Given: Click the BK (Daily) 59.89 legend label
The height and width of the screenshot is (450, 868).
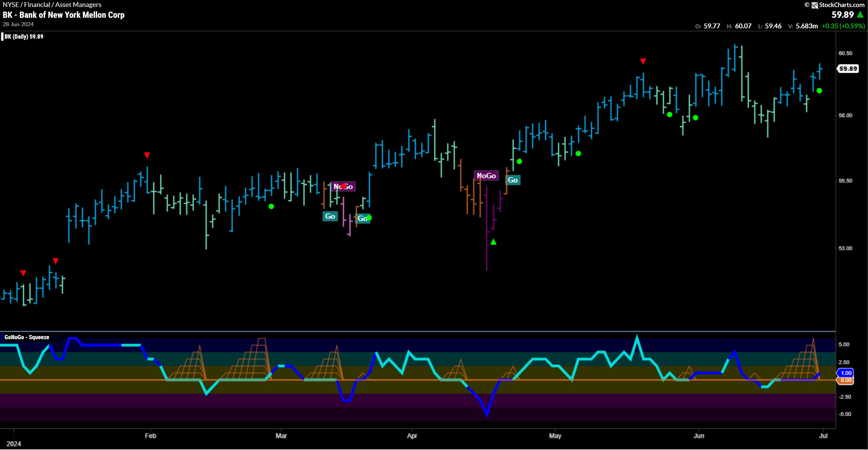Looking at the screenshot, I should coord(24,36).
